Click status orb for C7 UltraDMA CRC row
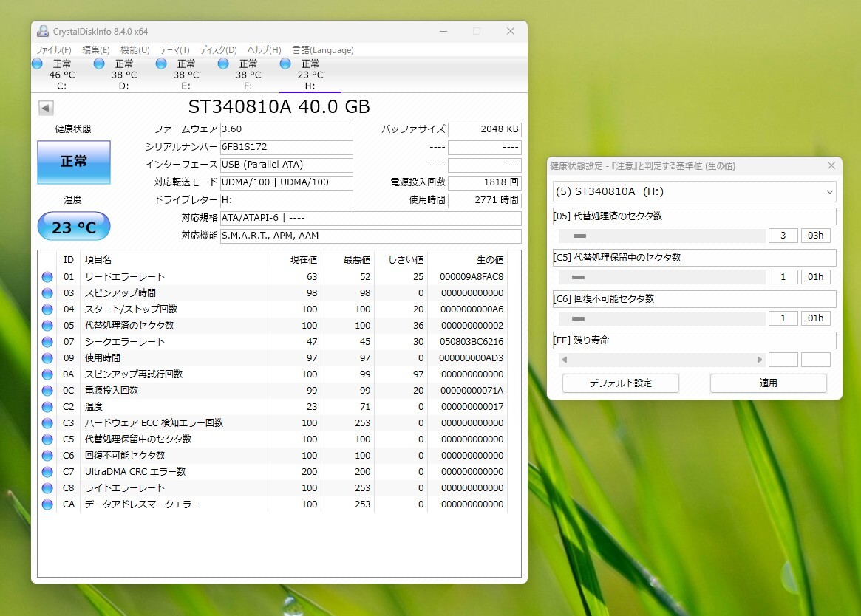Screen dimensions: 861x616 [48, 472]
